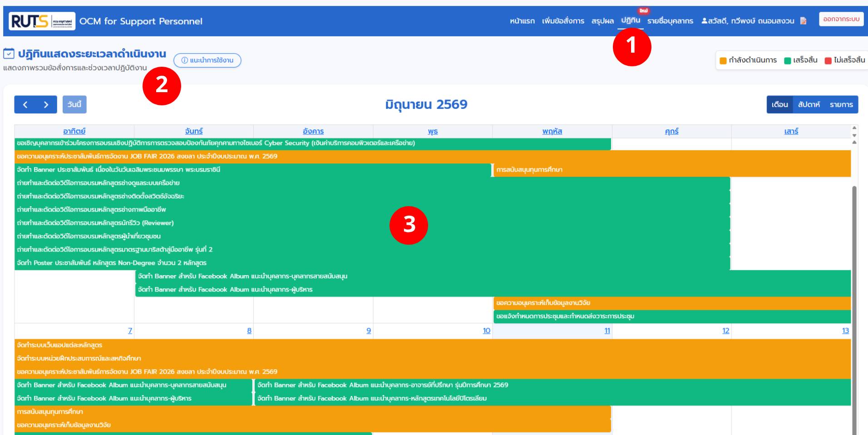Open the Cyber Security training event
Image resolution: width=868 pixels, height=435 pixels.
coord(313,143)
